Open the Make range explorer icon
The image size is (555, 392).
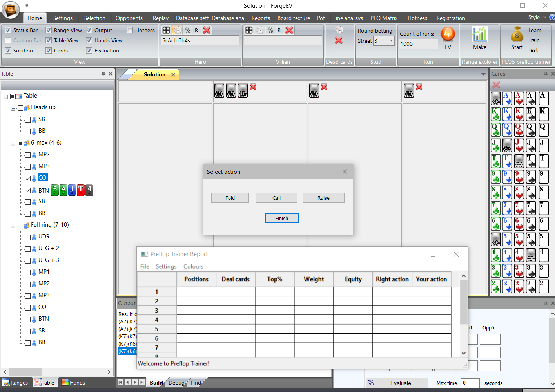[x=479, y=34]
